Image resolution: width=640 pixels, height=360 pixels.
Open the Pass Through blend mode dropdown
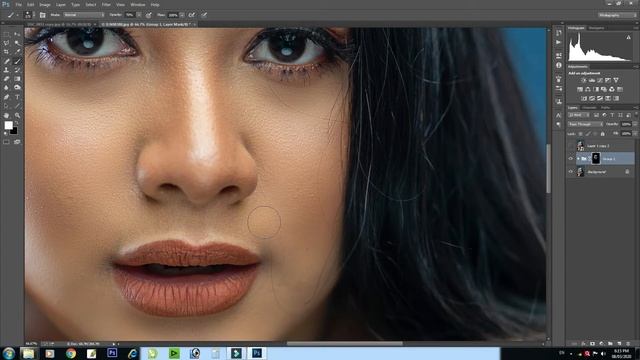586,124
